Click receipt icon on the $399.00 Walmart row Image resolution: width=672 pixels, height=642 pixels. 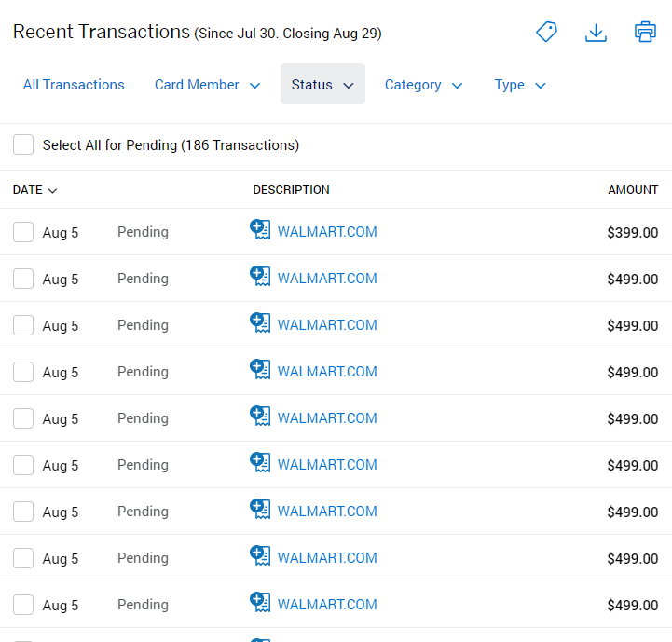[x=260, y=230]
